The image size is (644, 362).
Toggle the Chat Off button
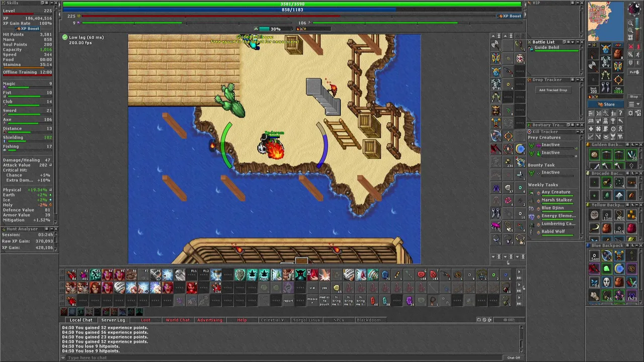point(514,357)
